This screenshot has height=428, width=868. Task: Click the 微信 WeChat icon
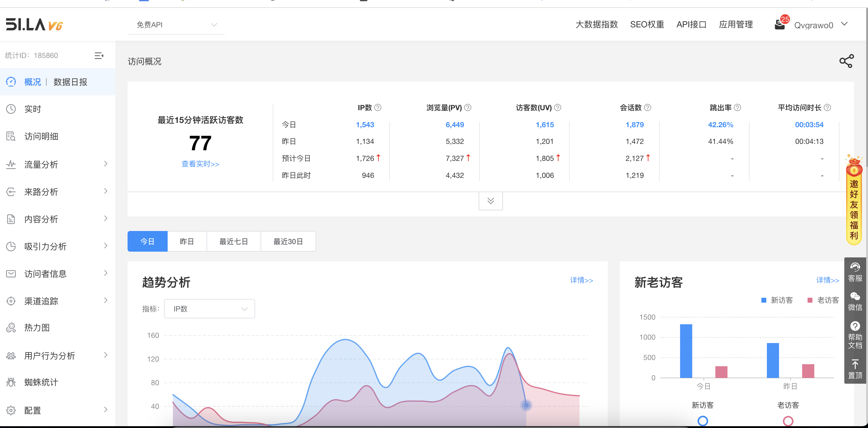tap(855, 301)
